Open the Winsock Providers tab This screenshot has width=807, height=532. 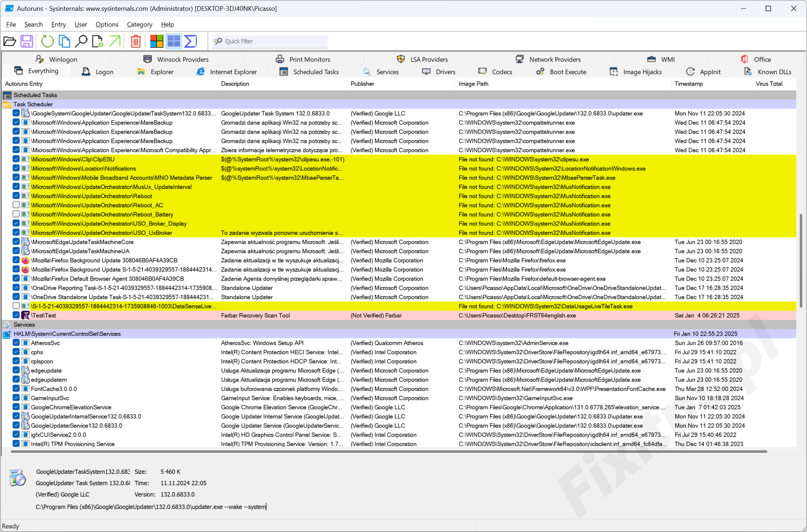[x=176, y=59]
